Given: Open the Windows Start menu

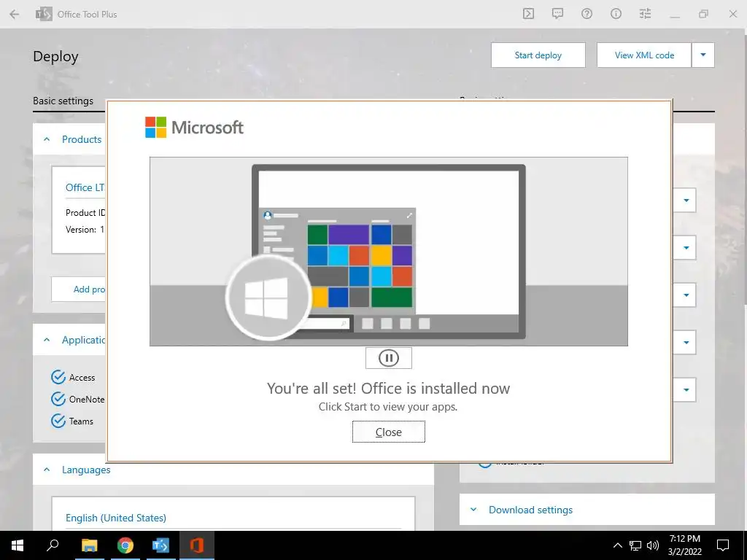Looking at the screenshot, I should point(18,545).
